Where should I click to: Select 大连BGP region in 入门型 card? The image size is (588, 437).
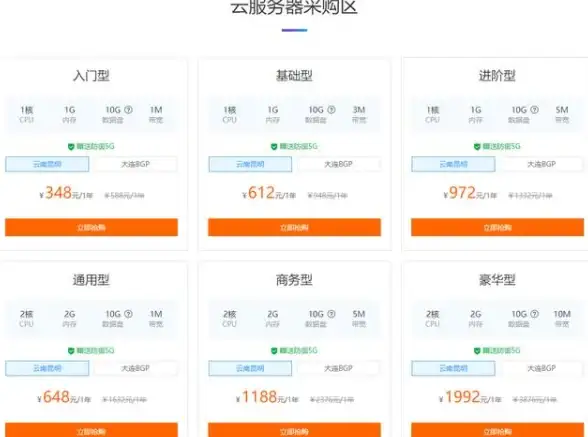135,164
